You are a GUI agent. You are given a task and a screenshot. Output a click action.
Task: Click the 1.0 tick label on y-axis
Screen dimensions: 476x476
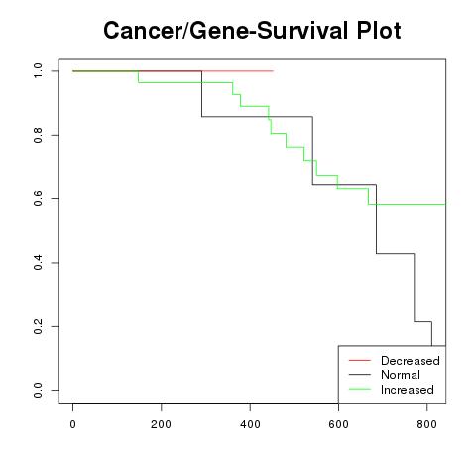[38, 71]
